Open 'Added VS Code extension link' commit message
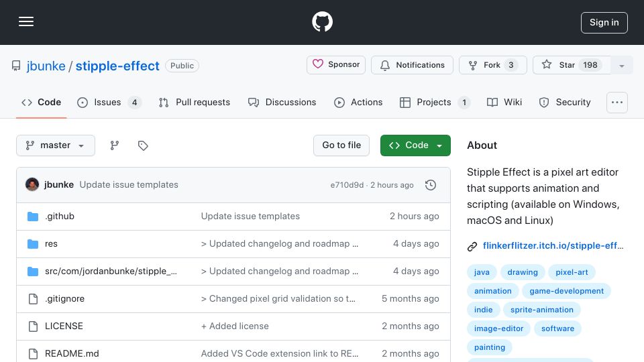Image resolution: width=644 pixels, height=362 pixels. click(x=279, y=353)
